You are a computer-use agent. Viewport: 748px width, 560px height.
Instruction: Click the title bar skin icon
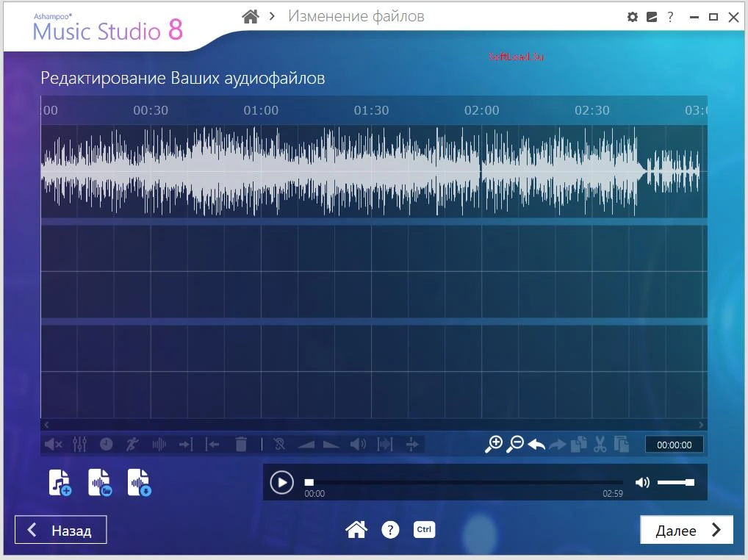point(652,17)
